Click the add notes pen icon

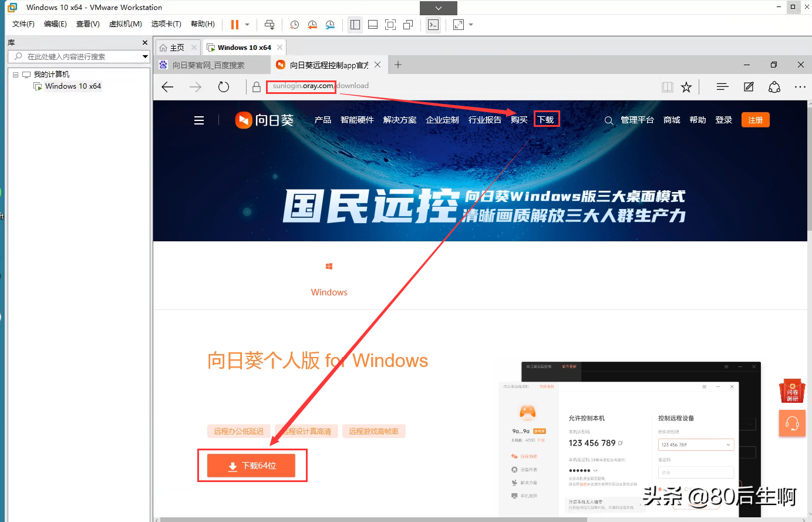(749, 87)
